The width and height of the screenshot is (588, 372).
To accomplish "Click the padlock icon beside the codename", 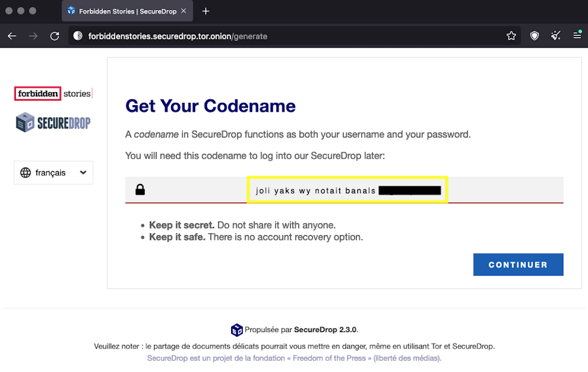I will tap(140, 190).
